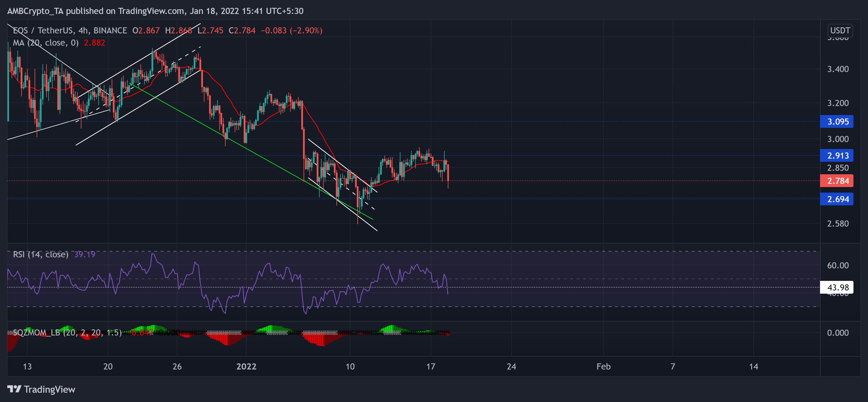This screenshot has height=402, width=868.
Task: Click the RSI 43.98 value label
Action: [x=837, y=287]
